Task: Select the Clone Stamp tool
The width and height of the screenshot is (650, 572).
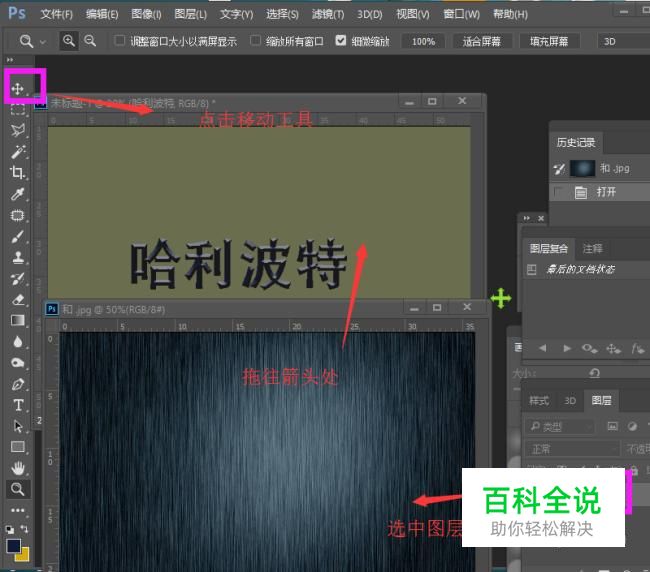Action: [17, 257]
